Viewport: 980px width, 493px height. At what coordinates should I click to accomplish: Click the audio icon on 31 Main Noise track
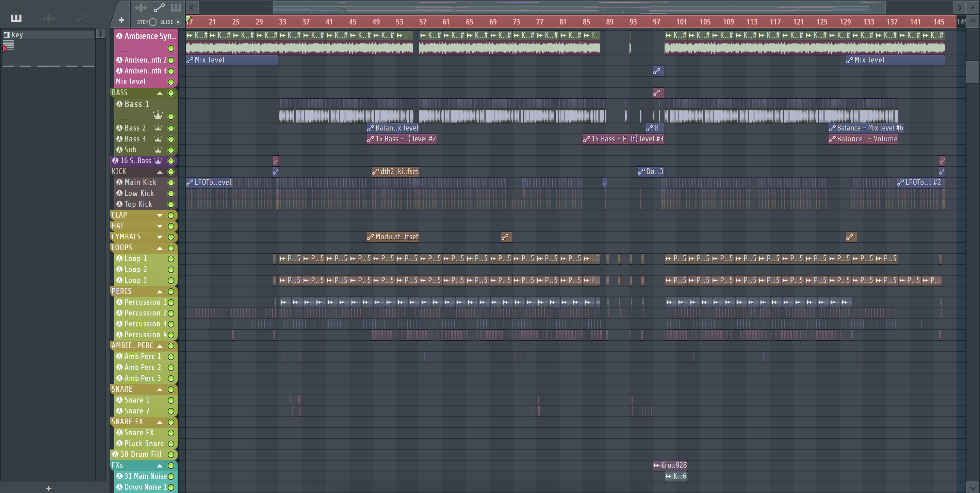tap(119, 476)
